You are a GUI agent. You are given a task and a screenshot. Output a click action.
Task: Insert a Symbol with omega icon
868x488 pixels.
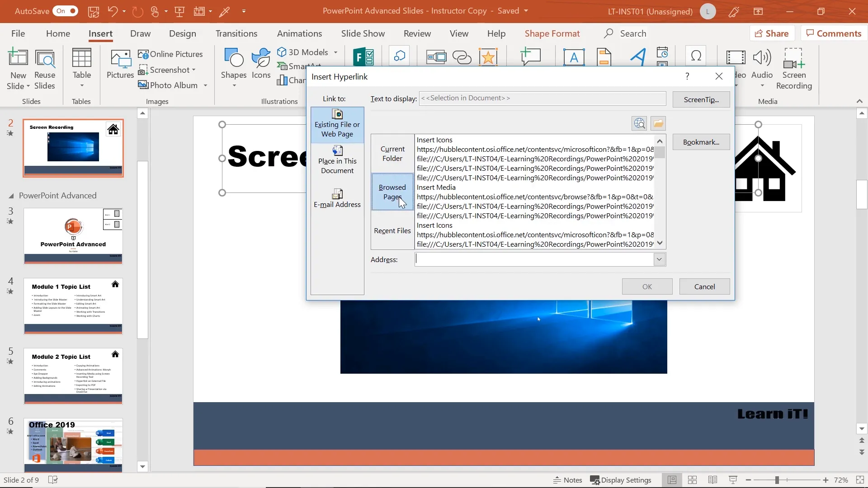pos(696,56)
